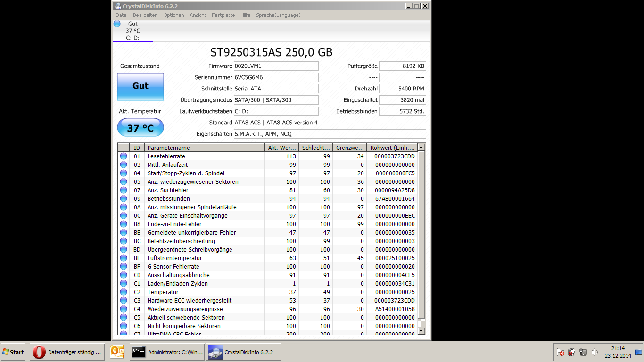Click the Seriennummer field
This screenshot has width=644, height=362.
click(276, 77)
